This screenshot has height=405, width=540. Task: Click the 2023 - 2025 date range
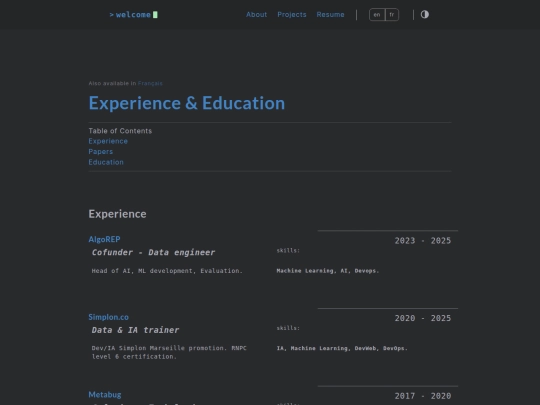[423, 241]
